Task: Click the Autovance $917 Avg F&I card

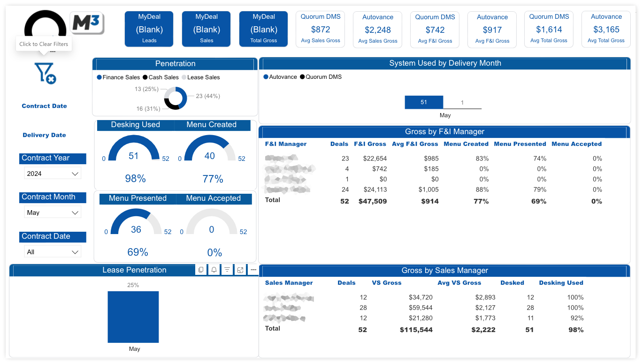Action: [x=492, y=30]
